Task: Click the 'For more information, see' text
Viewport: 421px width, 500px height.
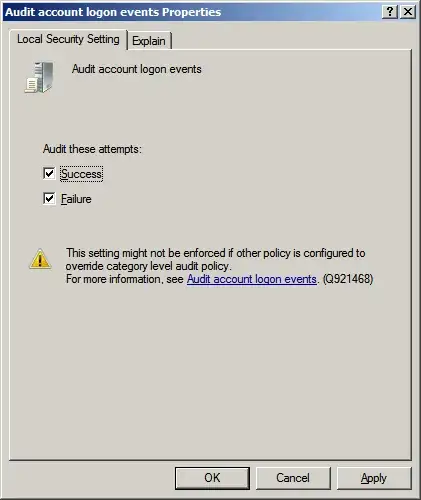Action: tap(125, 279)
